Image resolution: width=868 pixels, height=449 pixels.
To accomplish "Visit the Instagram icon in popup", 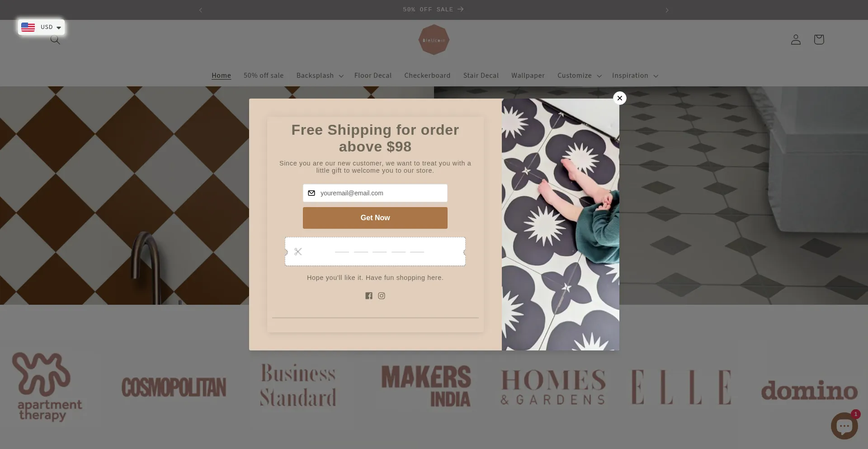I will pos(382,296).
